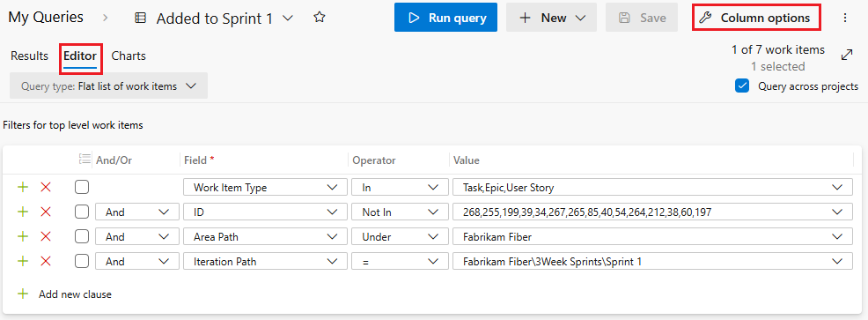Click the And/Or column header
This screenshot has width=868, height=320.
114,160
